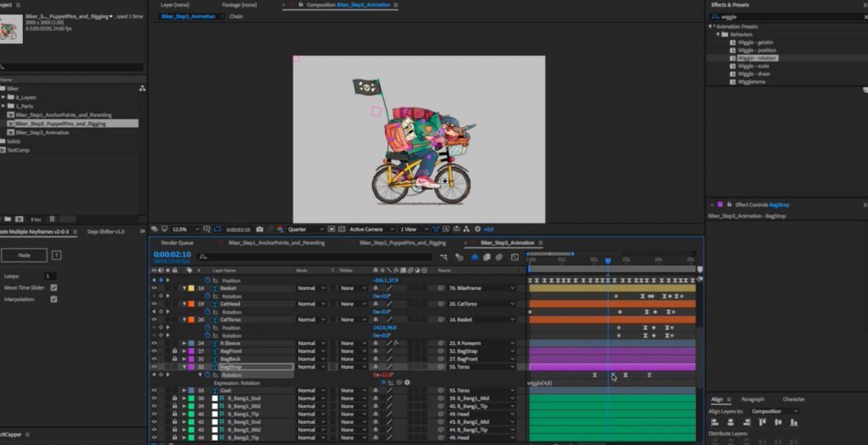Click the Graph Editor icon in timeline
This screenshot has height=445, width=868.
[515, 257]
